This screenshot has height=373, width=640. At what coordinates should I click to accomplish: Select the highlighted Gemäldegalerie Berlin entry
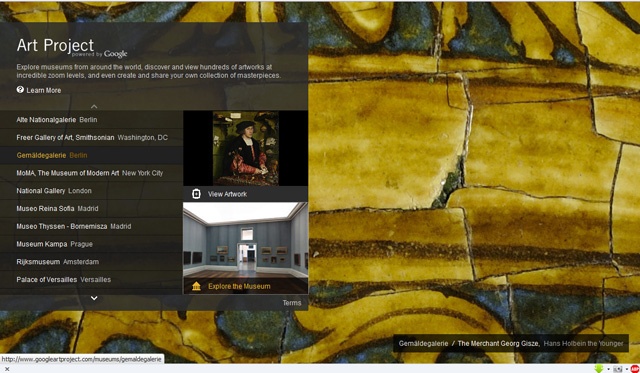coord(52,155)
